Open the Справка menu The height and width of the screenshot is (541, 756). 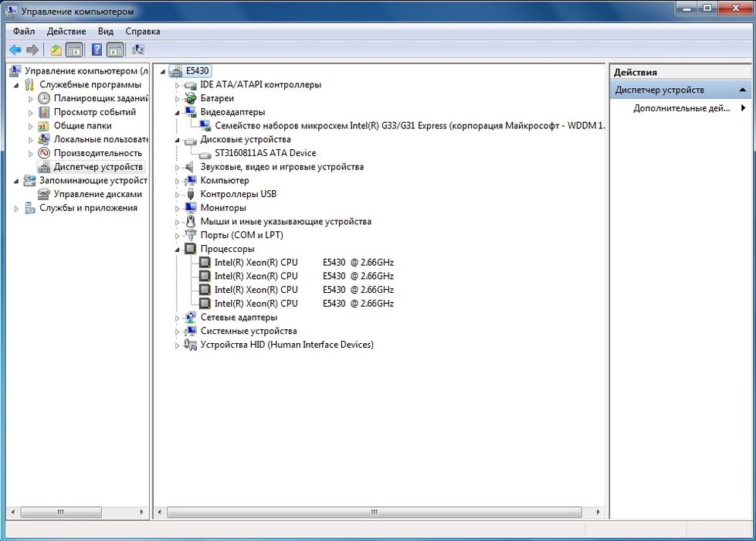click(x=143, y=32)
